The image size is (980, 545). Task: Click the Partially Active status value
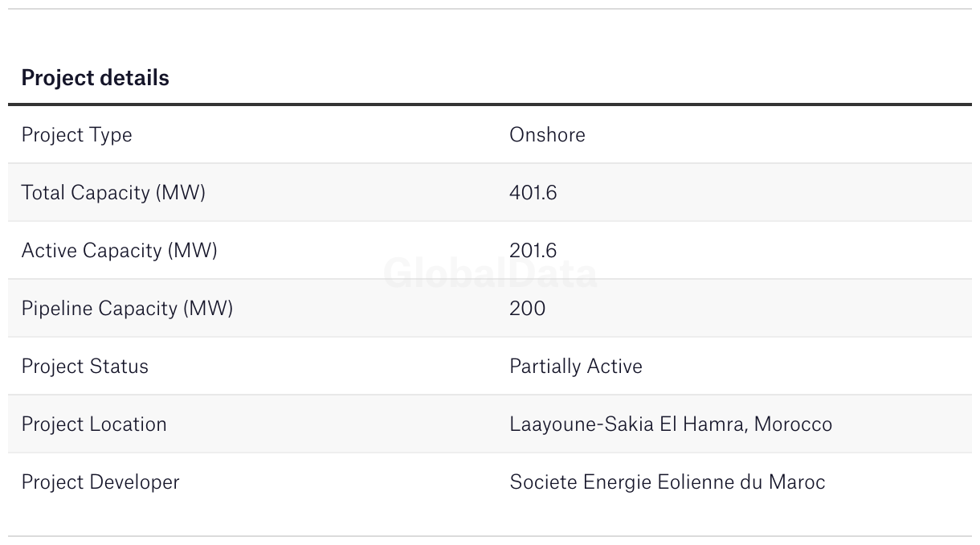(x=575, y=366)
